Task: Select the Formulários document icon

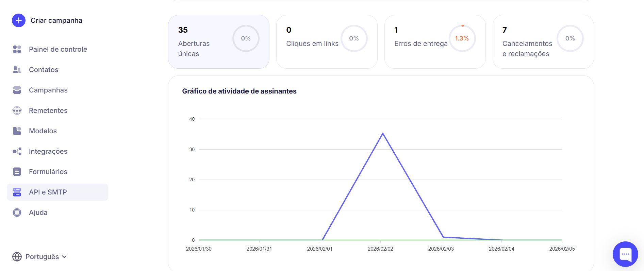Action: 17,172
